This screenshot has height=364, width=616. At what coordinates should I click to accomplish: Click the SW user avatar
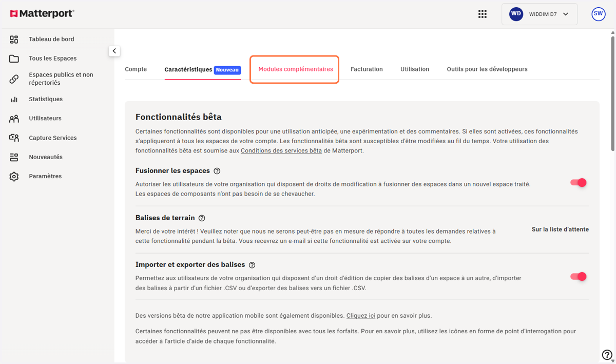599,14
